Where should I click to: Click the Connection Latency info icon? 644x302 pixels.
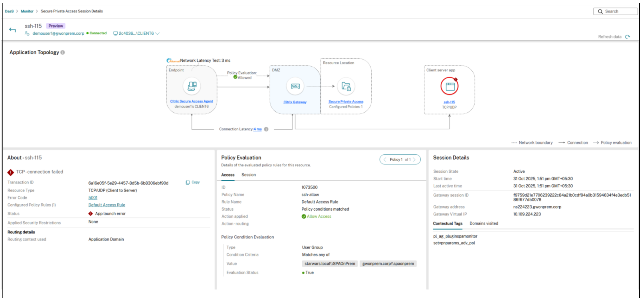[266, 129]
